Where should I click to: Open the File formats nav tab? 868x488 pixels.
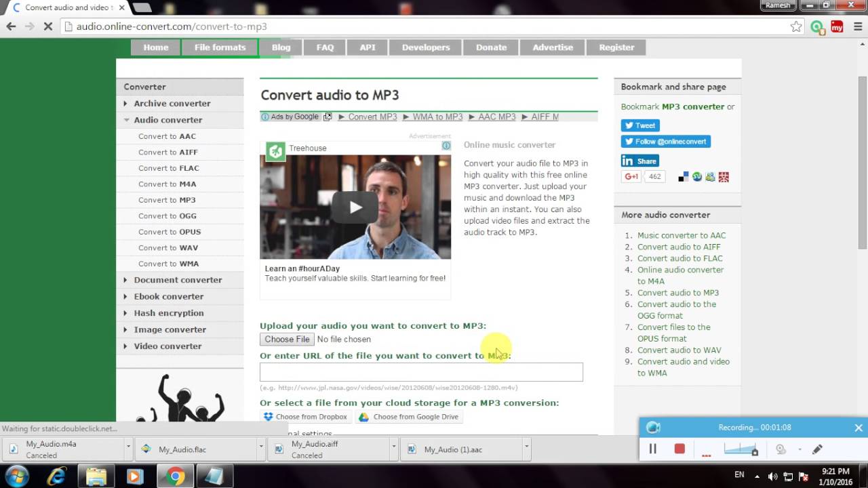(220, 47)
